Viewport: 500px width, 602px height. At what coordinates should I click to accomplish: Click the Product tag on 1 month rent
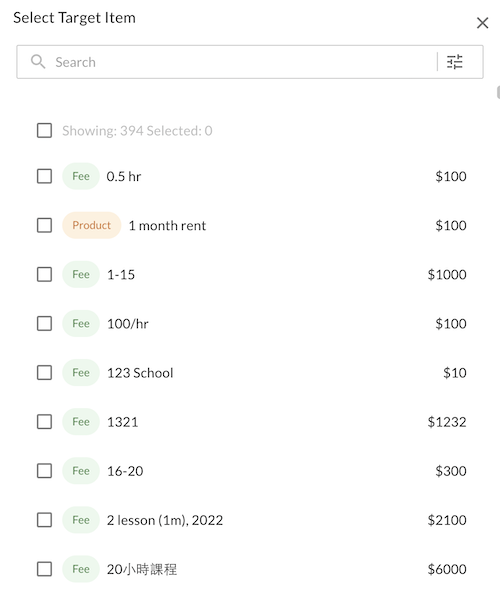pos(91,225)
